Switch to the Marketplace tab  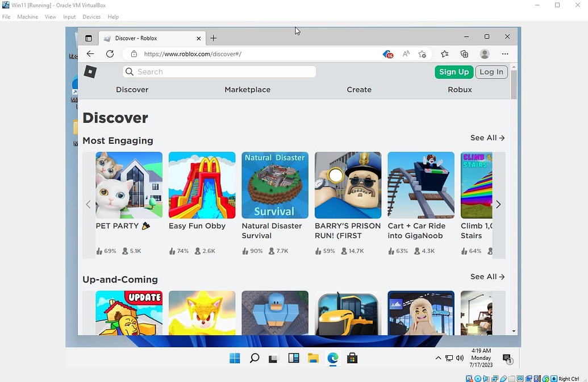tap(247, 89)
